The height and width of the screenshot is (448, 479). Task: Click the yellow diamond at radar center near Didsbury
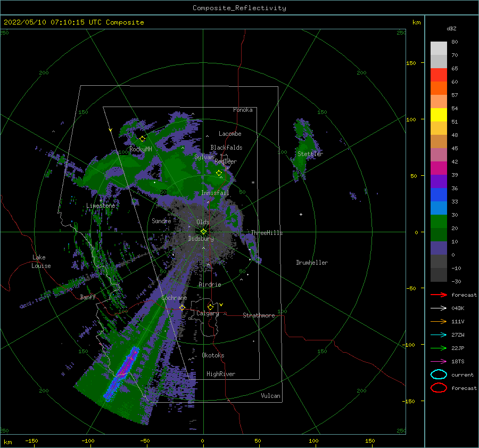(x=203, y=232)
